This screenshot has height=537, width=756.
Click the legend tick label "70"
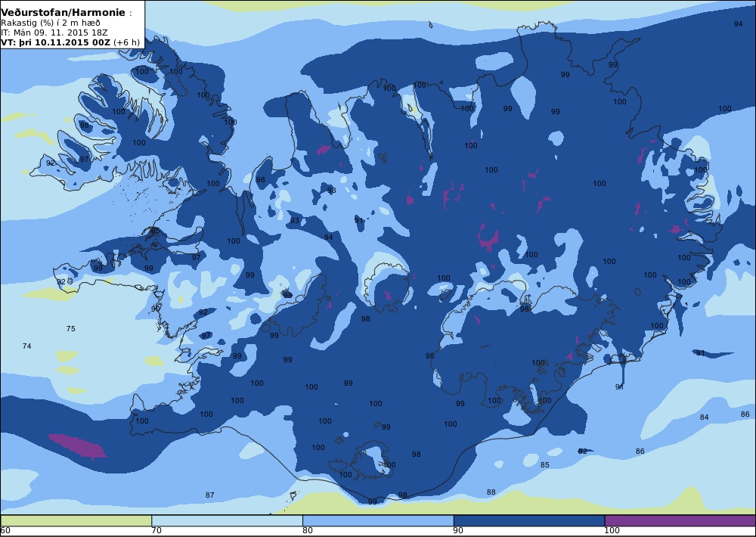coord(156,531)
